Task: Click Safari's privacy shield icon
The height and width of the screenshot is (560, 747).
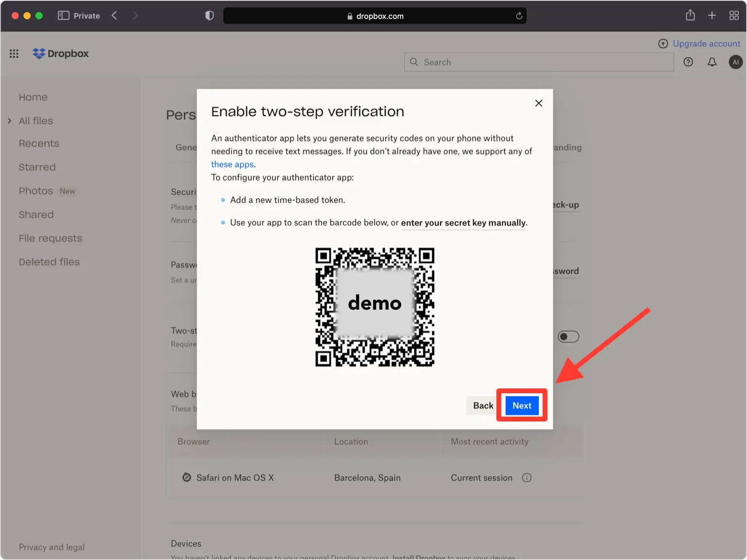Action: (209, 16)
